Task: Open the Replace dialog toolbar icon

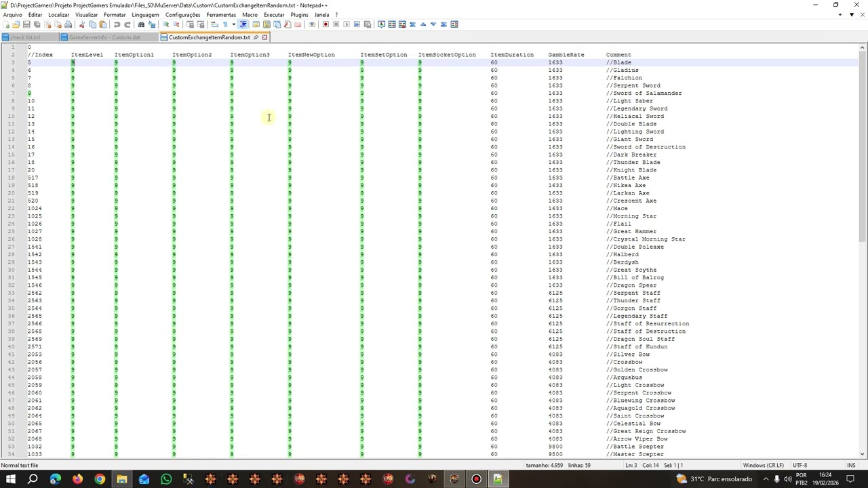Action: click(152, 24)
